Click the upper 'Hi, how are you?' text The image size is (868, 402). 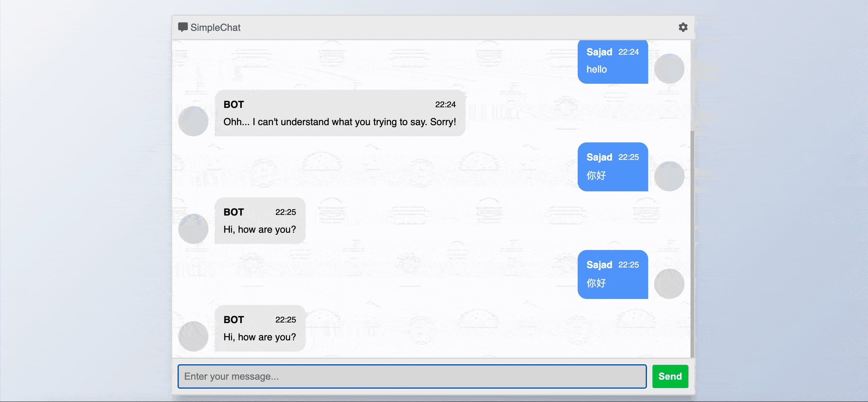(259, 230)
